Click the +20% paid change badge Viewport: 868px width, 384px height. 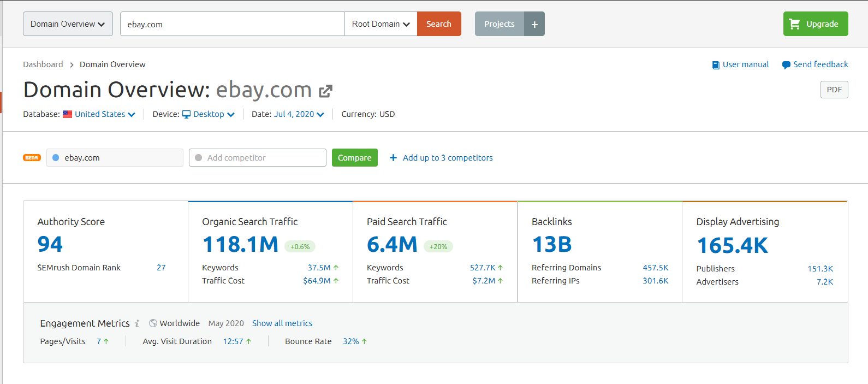[438, 246]
